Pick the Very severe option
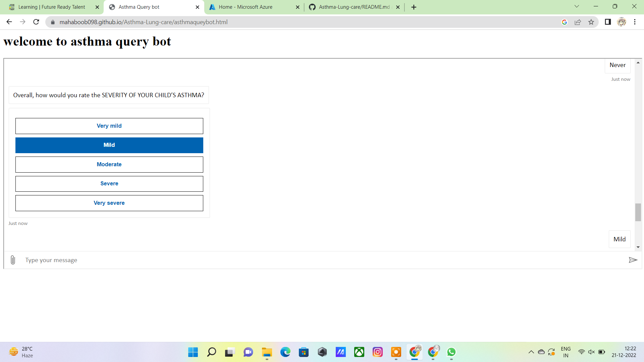644x362 pixels. tap(109, 203)
